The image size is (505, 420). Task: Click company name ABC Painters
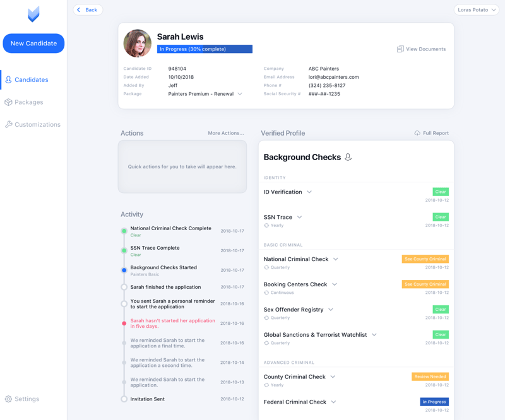(x=324, y=69)
